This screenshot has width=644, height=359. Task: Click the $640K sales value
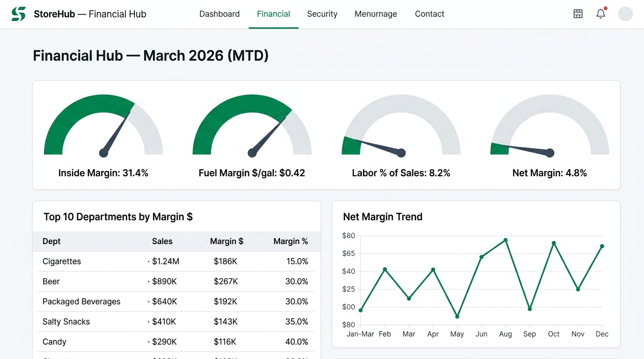point(165,302)
